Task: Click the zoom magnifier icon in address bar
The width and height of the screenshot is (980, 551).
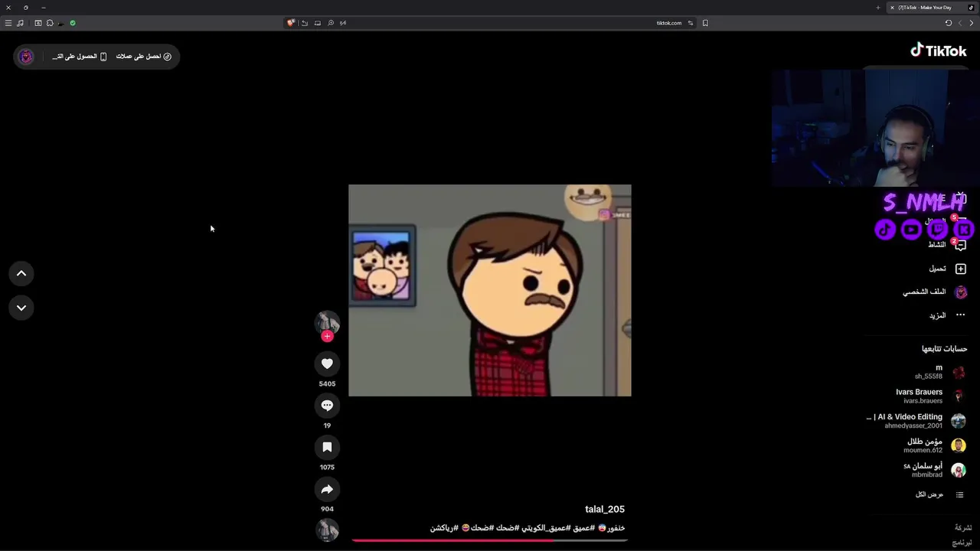Action: [x=331, y=23]
